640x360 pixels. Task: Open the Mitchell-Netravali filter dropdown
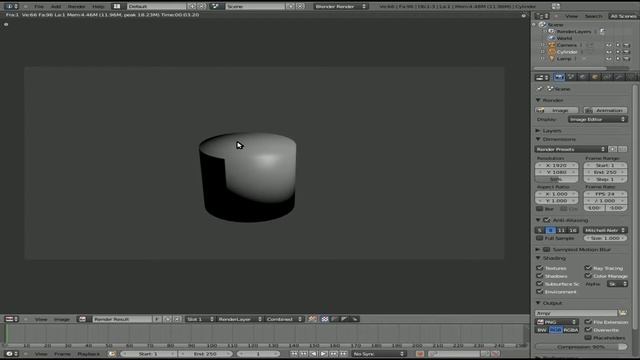click(605, 230)
